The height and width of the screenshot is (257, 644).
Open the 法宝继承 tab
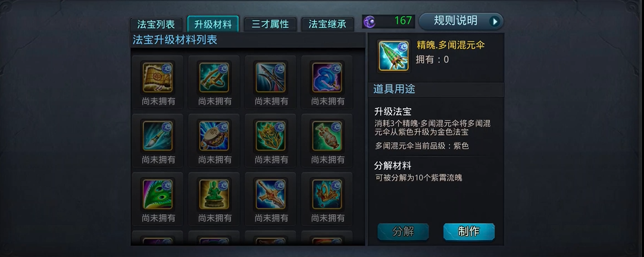point(327,24)
